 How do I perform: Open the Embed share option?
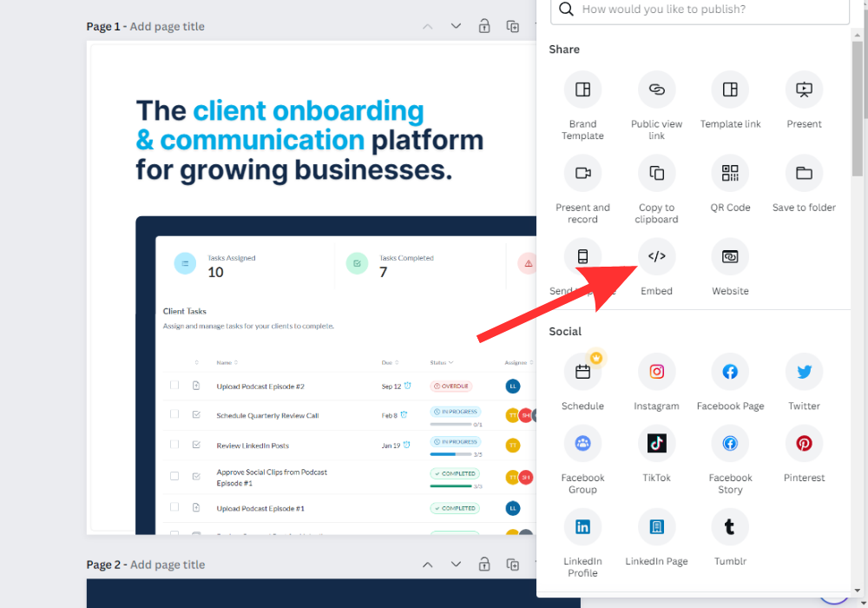[656, 257]
